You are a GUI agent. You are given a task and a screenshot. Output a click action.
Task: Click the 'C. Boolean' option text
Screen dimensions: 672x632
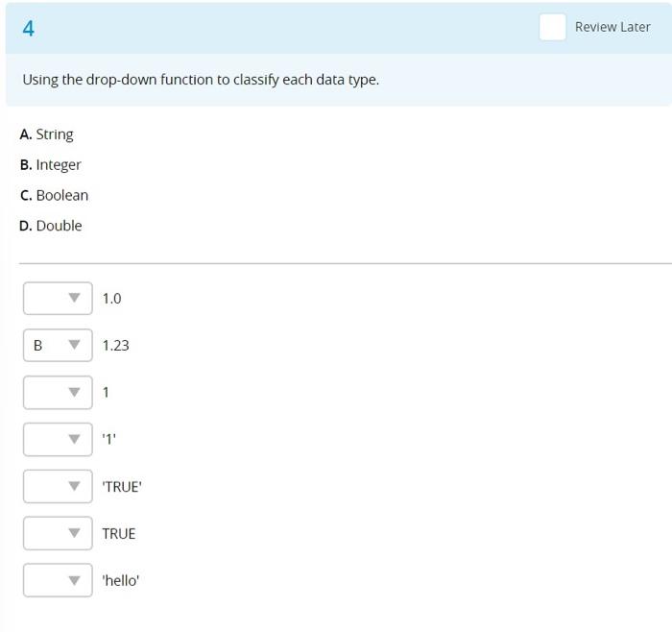coord(54,195)
